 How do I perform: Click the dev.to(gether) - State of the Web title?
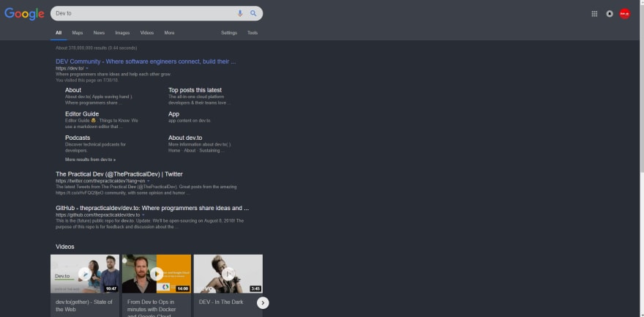(84, 305)
